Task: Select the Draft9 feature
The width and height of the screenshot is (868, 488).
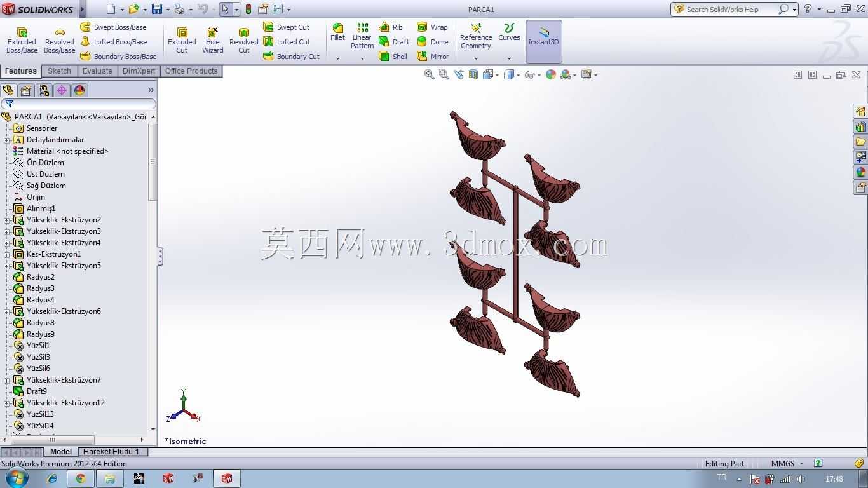Action: click(37, 391)
